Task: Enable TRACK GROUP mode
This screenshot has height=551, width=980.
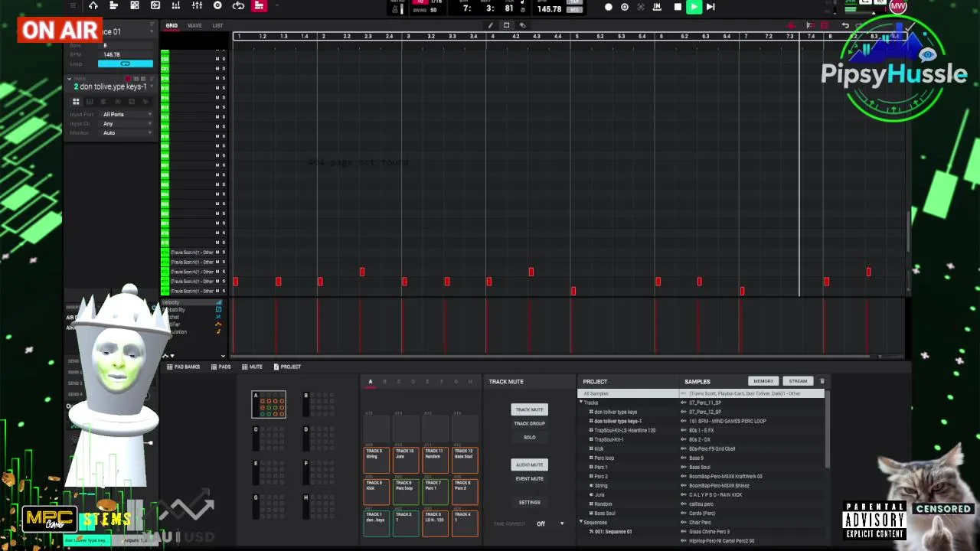Action: tap(529, 423)
